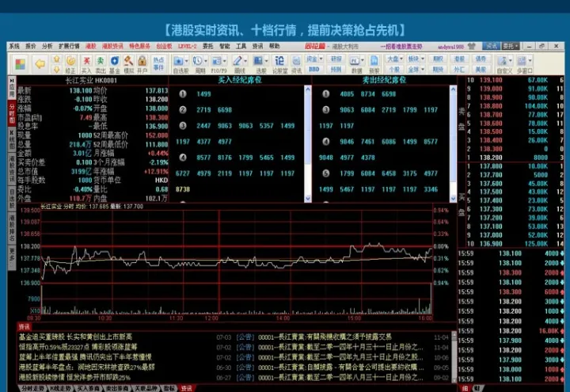
Task: Open the 委托 dropdown in title bar
Action: point(511,46)
